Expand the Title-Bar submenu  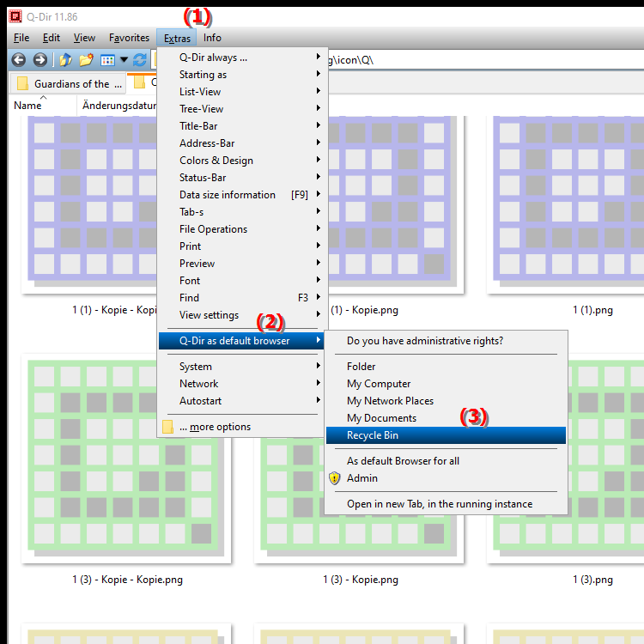(x=241, y=126)
